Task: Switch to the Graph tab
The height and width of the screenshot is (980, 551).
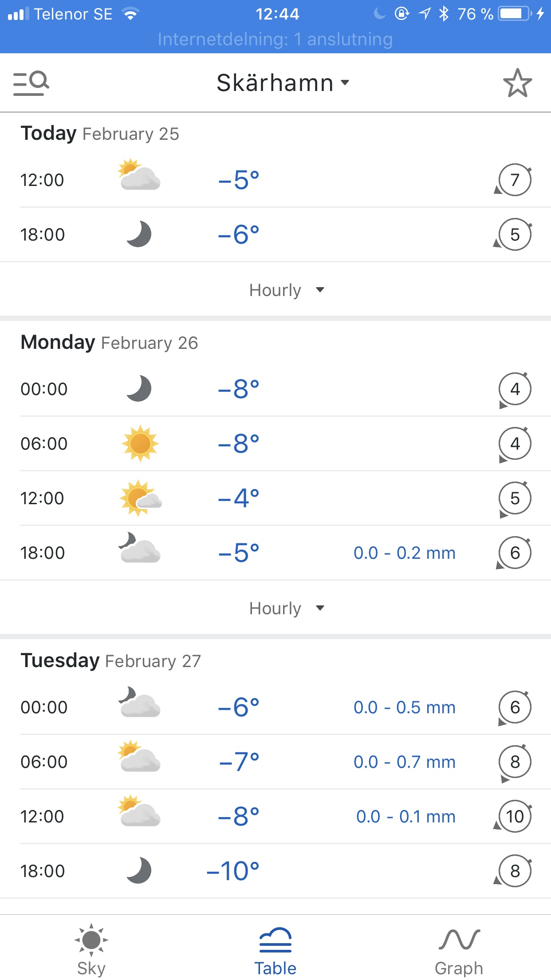Action: (459, 950)
